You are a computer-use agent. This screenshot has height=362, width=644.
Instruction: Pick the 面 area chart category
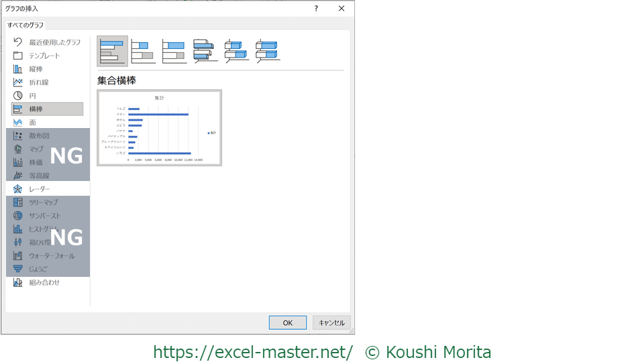click(x=32, y=123)
